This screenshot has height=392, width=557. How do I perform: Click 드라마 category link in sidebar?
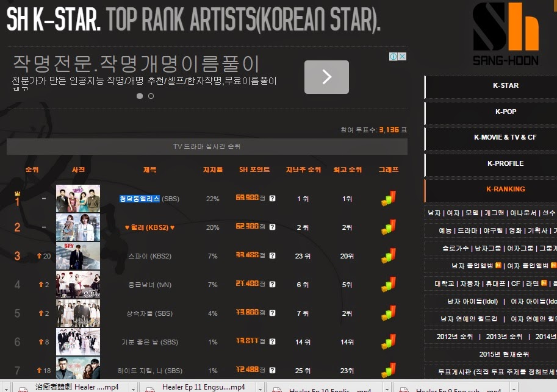[x=467, y=231]
